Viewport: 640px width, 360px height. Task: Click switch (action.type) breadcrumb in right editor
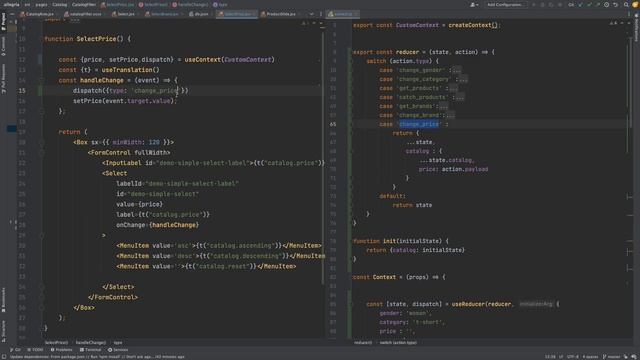tap(398, 342)
